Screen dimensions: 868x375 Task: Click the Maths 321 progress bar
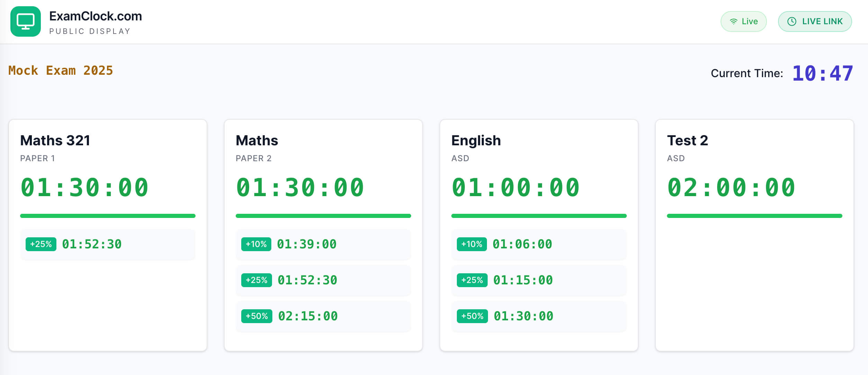pos(108,216)
